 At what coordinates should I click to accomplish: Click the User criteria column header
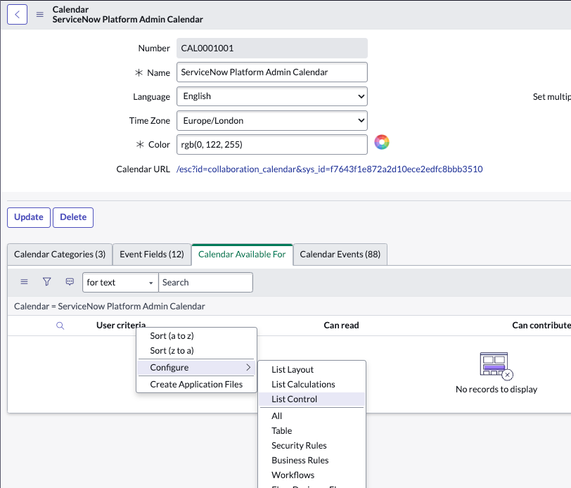121,325
